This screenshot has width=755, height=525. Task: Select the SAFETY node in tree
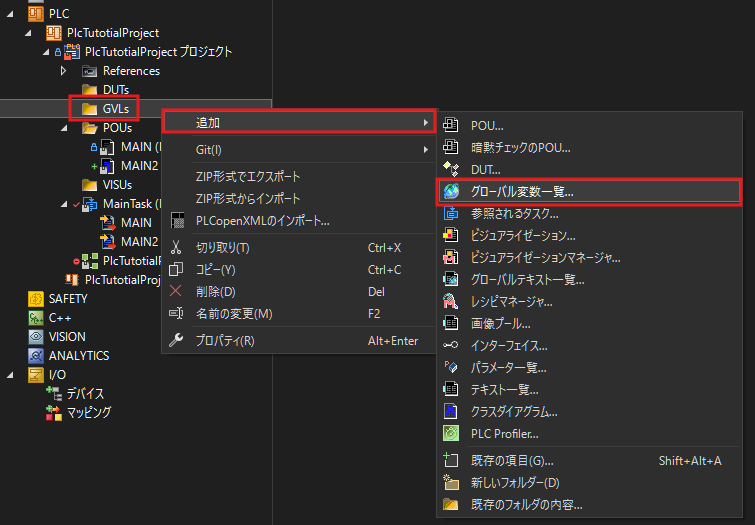click(x=67, y=298)
